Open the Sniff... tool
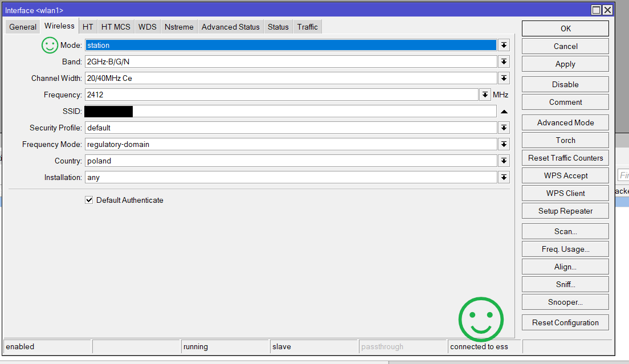This screenshot has height=364, width=629. 565,284
